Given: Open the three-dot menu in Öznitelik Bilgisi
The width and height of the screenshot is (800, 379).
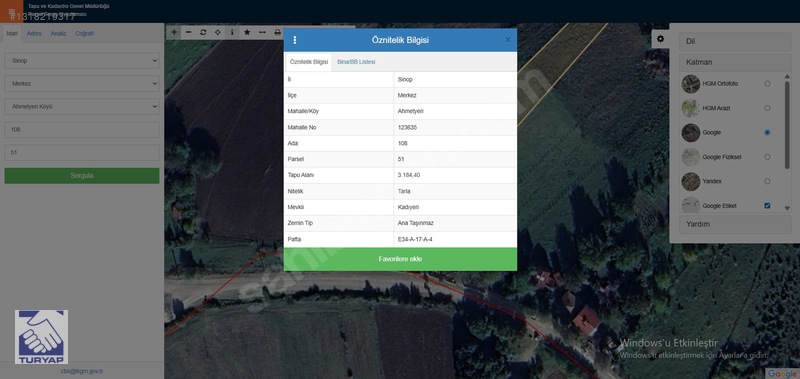Looking at the screenshot, I should [x=295, y=40].
